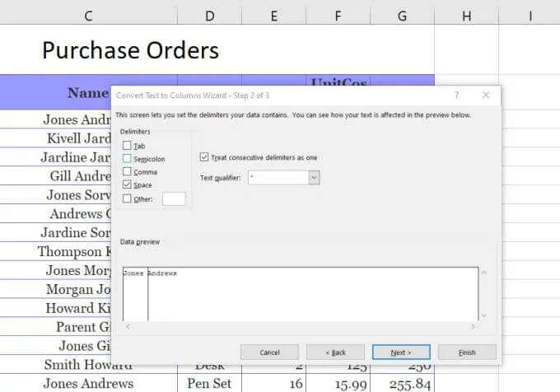Click the Other delimiter text field
The height and width of the screenshot is (392, 560).
pyautogui.click(x=174, y=198)
